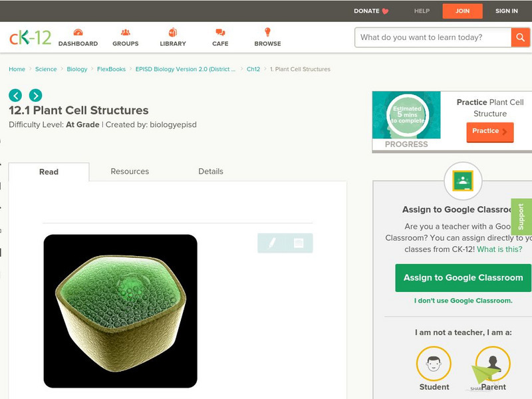The height and width of the screenshot is (399, 532).
Task: Click the orange Practice button
Action: coord(490,132)
